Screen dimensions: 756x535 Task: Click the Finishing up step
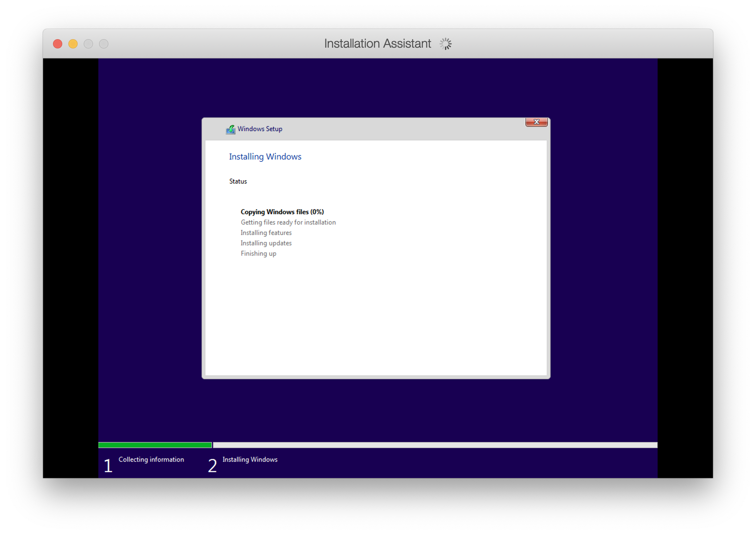pyautogui.click(x=258, y=253)
